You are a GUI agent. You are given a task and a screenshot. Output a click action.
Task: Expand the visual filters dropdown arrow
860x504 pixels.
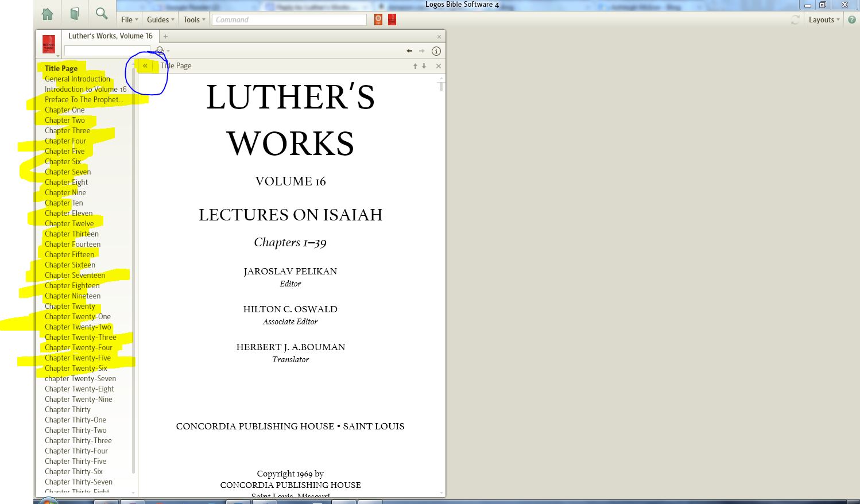tap(168, 51)
